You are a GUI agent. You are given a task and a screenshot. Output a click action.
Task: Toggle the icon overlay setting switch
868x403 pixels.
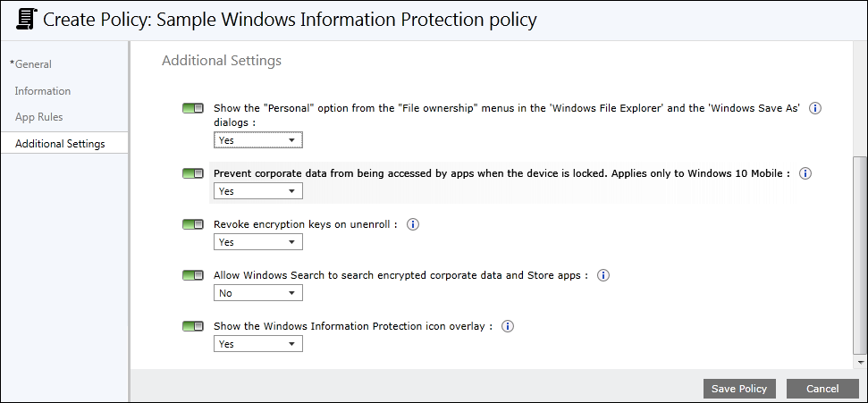192,326
